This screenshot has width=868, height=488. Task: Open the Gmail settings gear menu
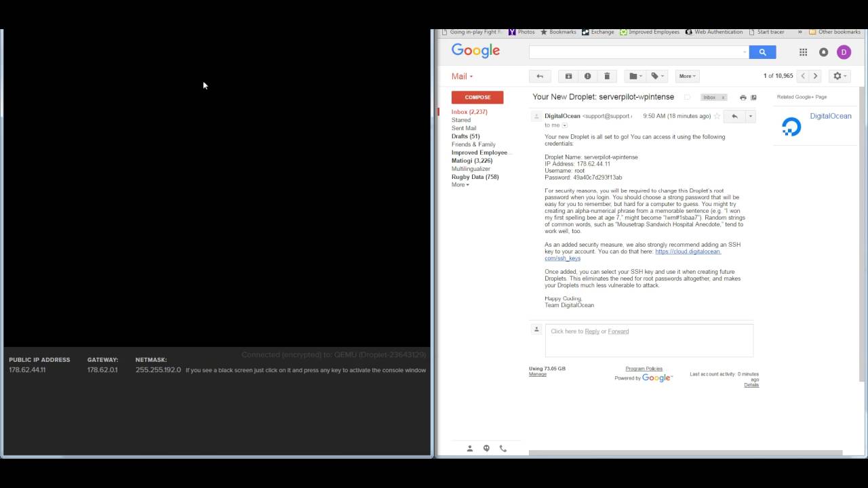[840, 76]
